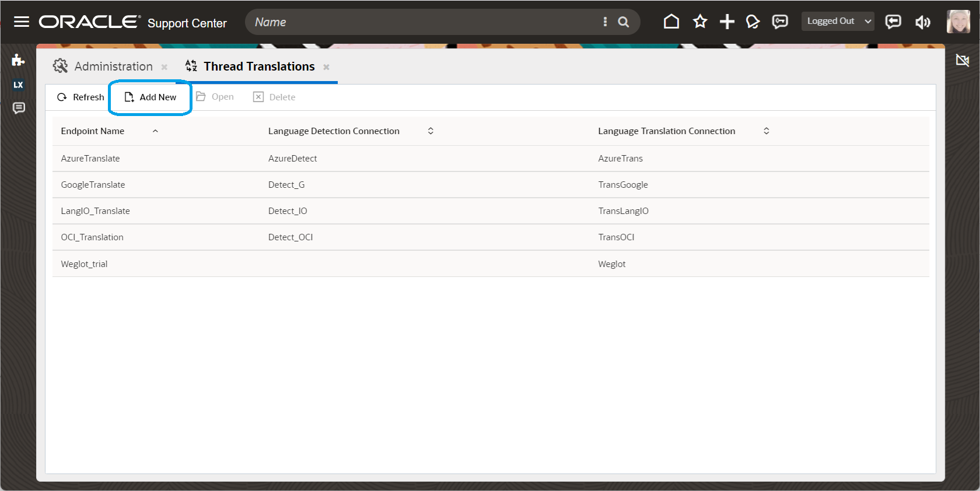
Task: Click the Oracle Support Center logo
Action: click(133, 22)
